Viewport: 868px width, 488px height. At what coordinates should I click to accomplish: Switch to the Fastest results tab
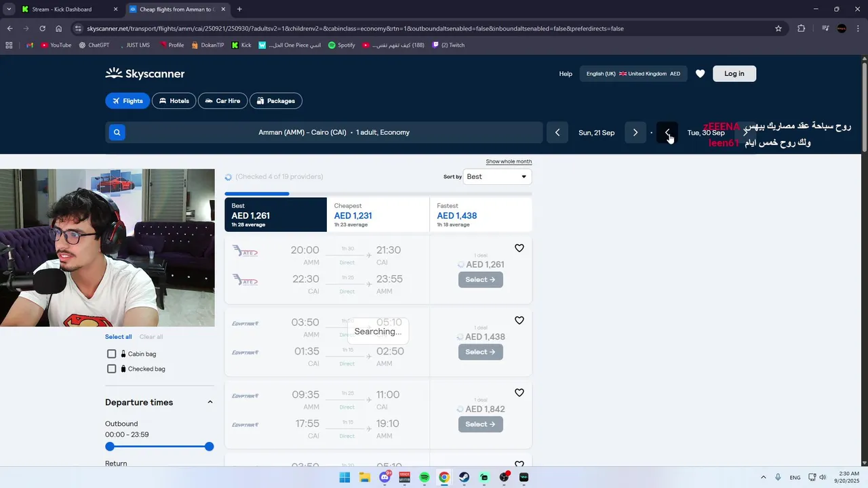click(x=481, y=215)
